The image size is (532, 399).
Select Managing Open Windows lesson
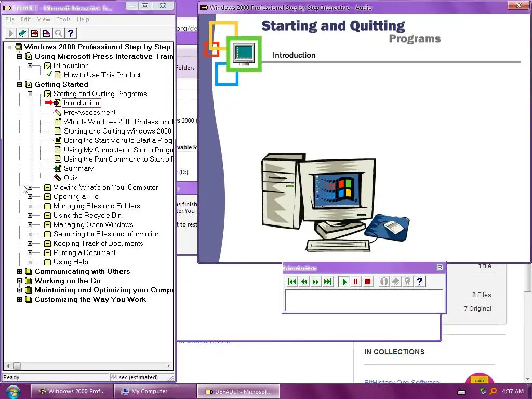click(94, 224)
